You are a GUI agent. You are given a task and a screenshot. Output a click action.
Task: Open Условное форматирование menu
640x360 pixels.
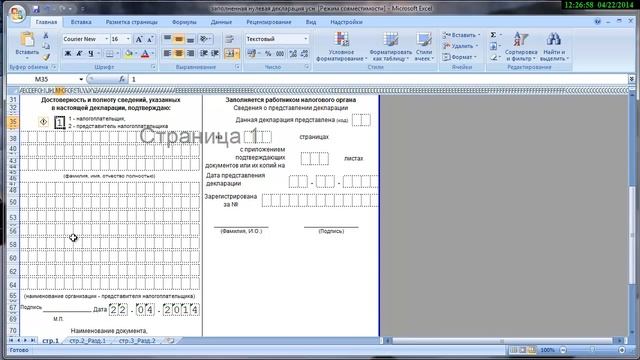[x=341, y=47]
